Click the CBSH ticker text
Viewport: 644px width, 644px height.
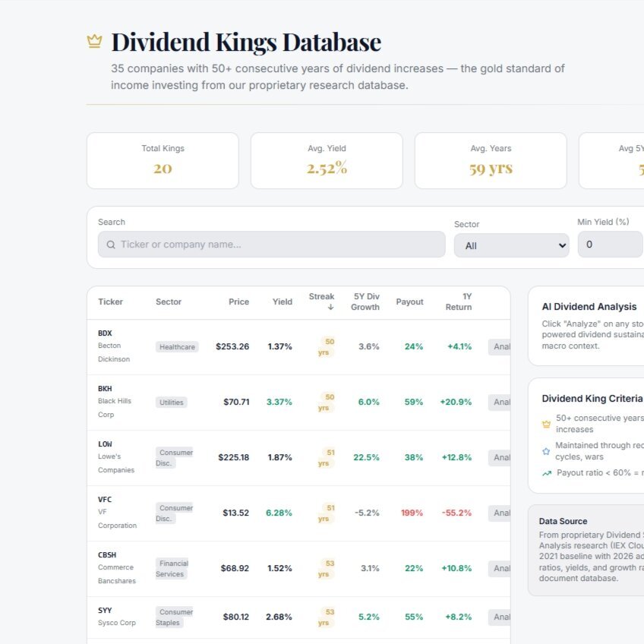(x=107, y=555)
